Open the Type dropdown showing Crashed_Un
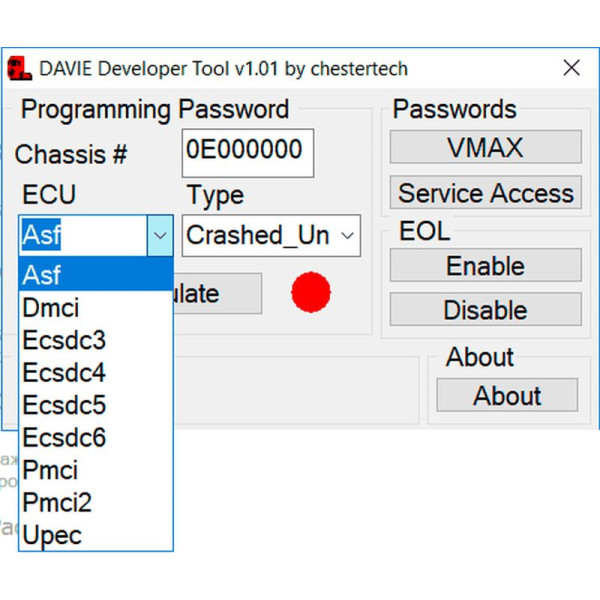600x600 pixels. [x=271, y=236]
